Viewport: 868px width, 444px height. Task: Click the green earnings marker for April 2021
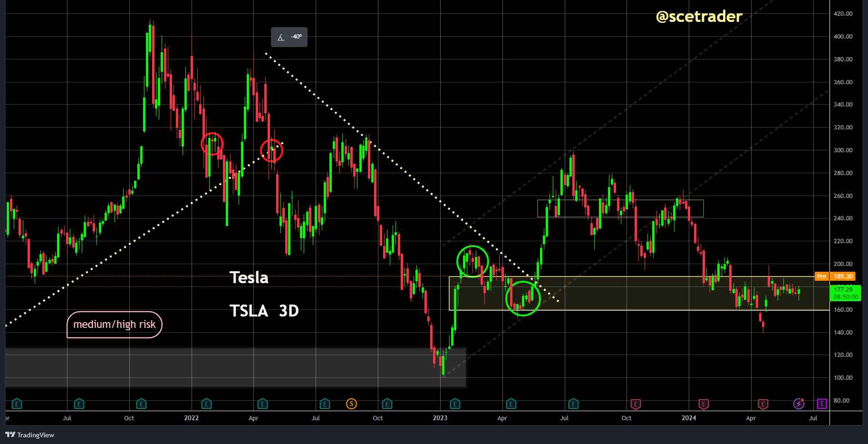click(17, 404)
